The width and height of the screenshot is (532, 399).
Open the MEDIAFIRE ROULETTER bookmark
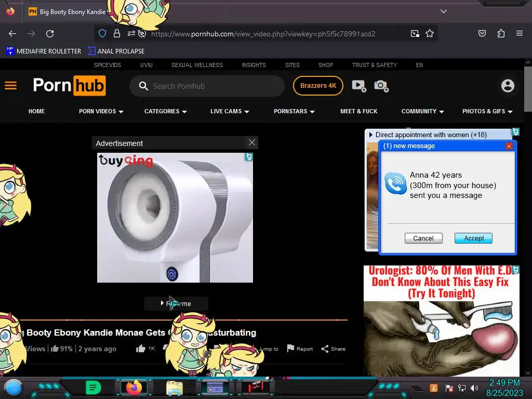[44, 51]
